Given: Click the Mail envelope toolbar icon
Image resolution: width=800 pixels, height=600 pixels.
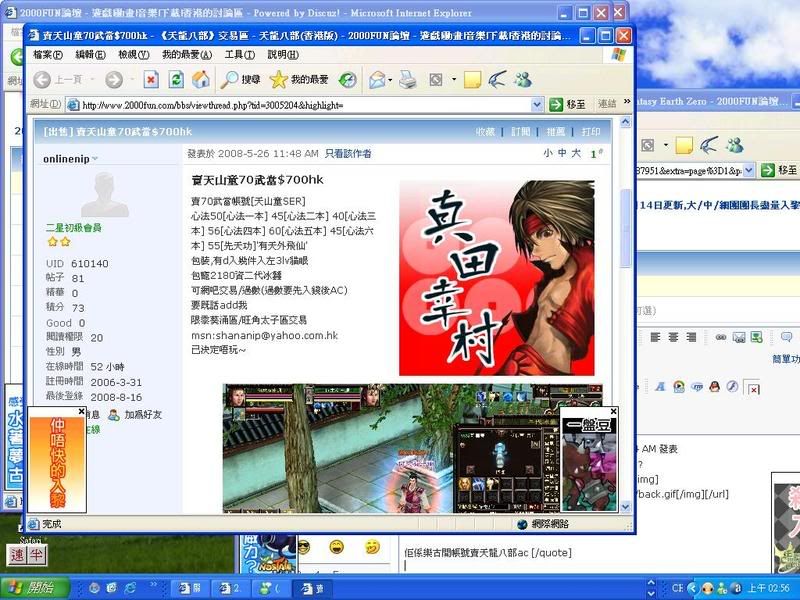Looking at the screenshot, I should point(377,80).
